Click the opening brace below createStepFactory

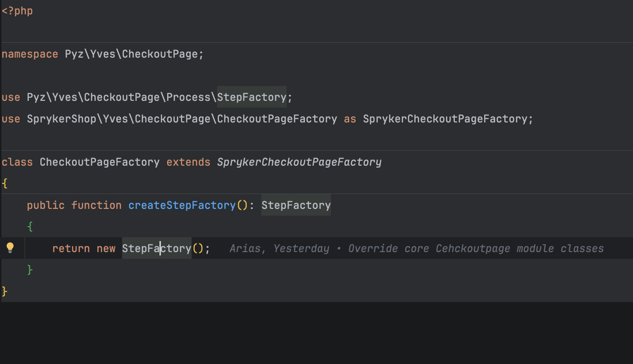[x=30, y=226]
